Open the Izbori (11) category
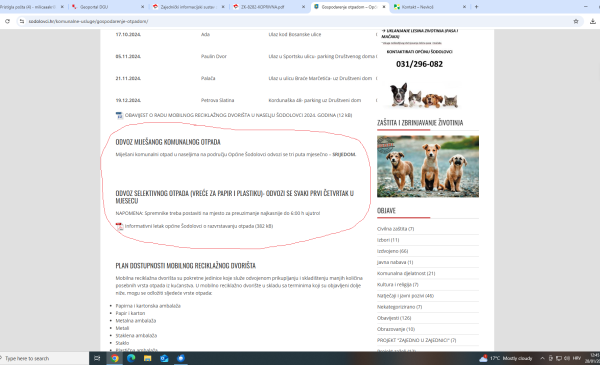Screen dimensions: 600x365 point(388,240)
